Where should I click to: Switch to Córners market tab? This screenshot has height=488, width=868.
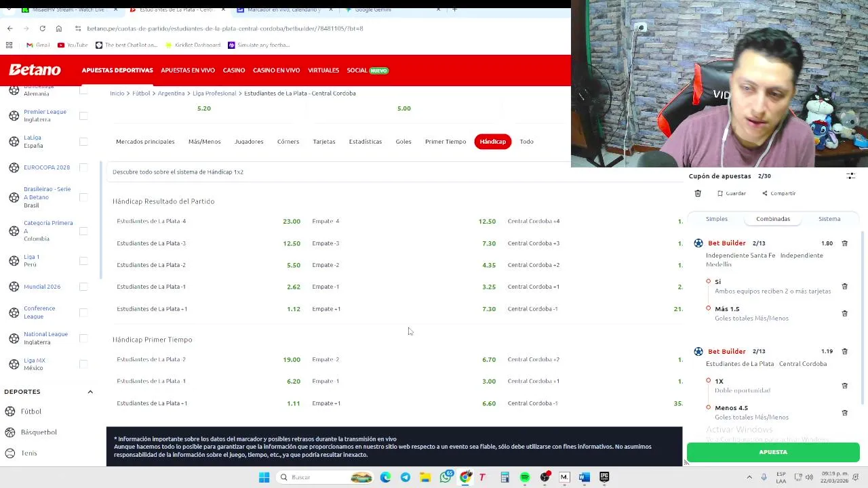coord(288,142)
